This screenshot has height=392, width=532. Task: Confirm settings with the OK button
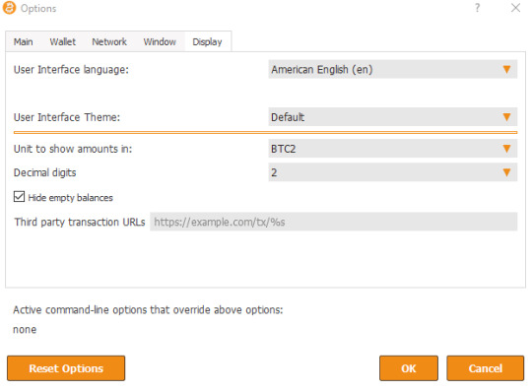(409, 368)
